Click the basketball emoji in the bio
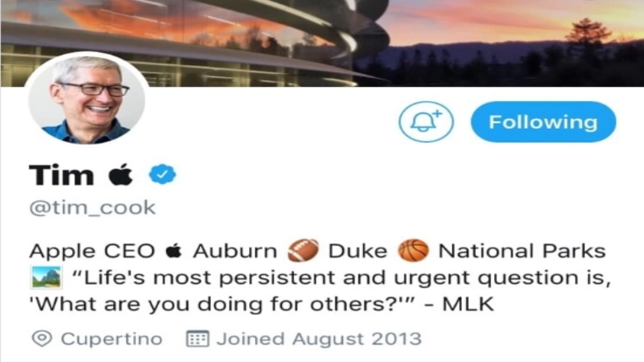 (x=413, y=251)
